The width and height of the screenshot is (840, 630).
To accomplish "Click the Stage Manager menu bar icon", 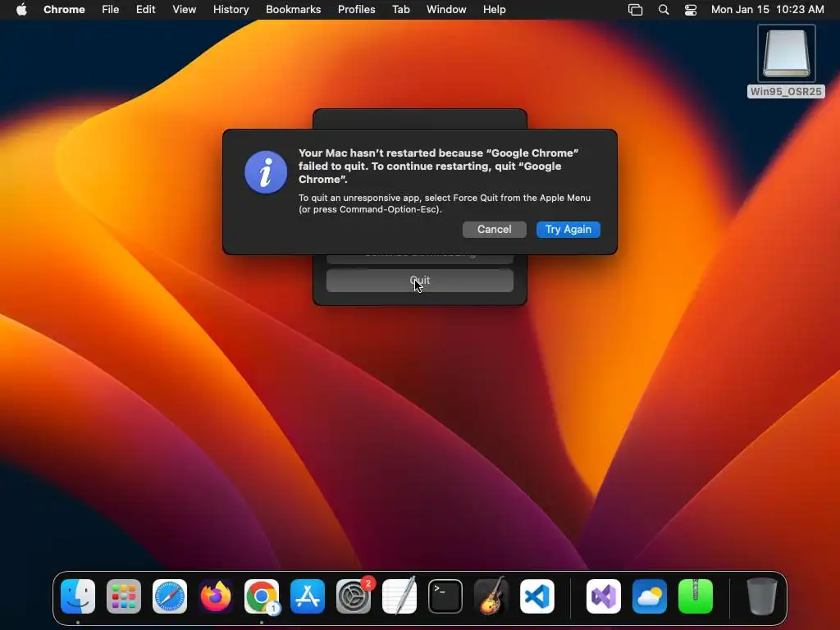I will pos(636,10).
